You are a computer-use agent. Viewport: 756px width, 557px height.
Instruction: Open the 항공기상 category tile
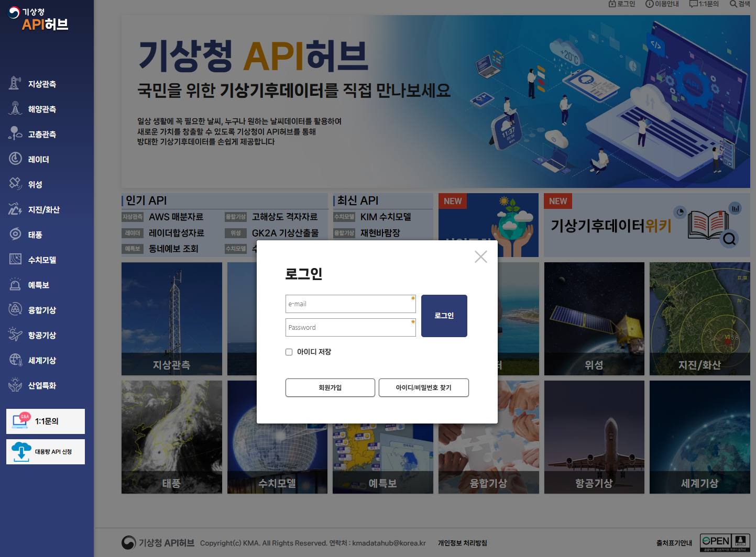594,437
